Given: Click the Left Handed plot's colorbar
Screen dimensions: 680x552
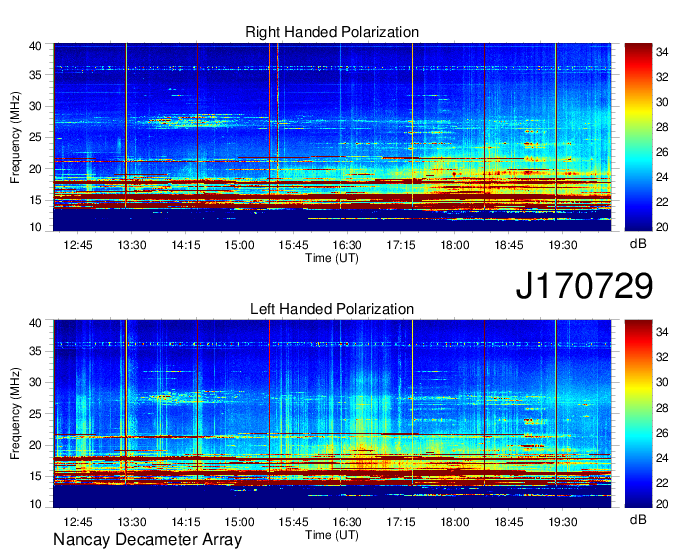Looking at the screenshot, I should pyautogui.click(x=638, y=414).
